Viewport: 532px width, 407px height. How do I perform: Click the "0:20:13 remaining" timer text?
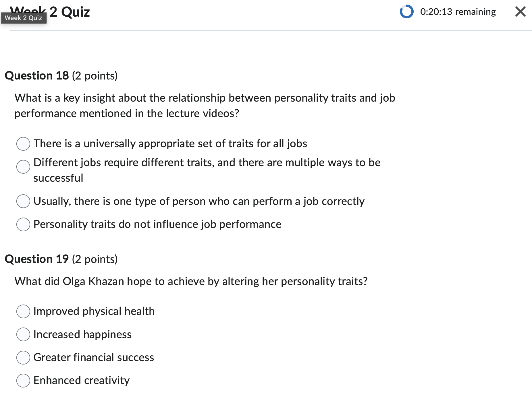click(458, 12)
